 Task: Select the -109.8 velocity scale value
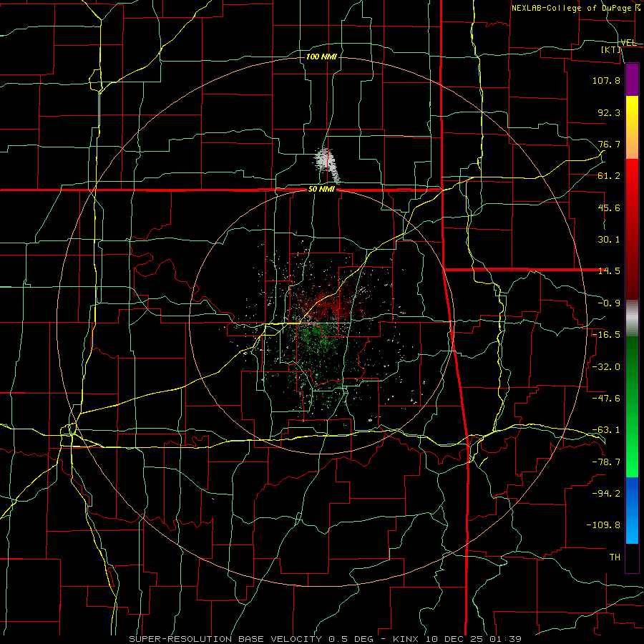coord(603,525)
